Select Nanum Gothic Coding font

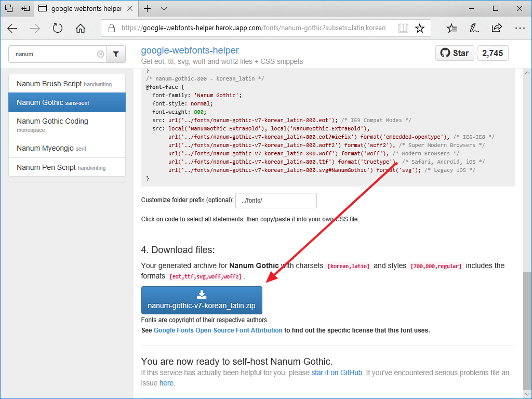(67, 125)
